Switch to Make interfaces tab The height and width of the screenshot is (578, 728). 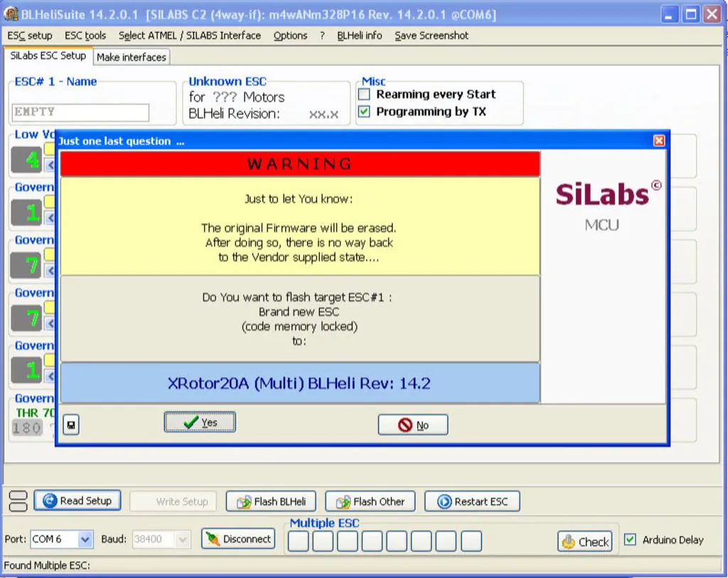(x=132, y=57)
